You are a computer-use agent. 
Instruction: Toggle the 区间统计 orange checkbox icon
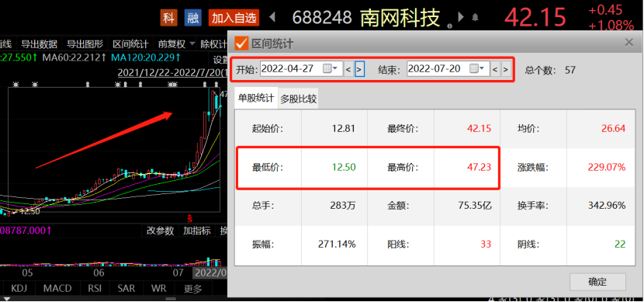(x=241, y=43)
